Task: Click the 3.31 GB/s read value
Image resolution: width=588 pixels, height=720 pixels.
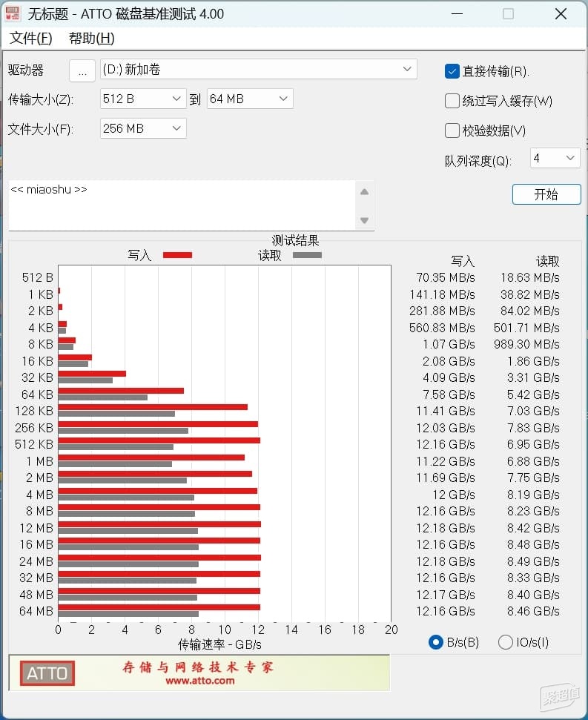Action: coord(533,377)
